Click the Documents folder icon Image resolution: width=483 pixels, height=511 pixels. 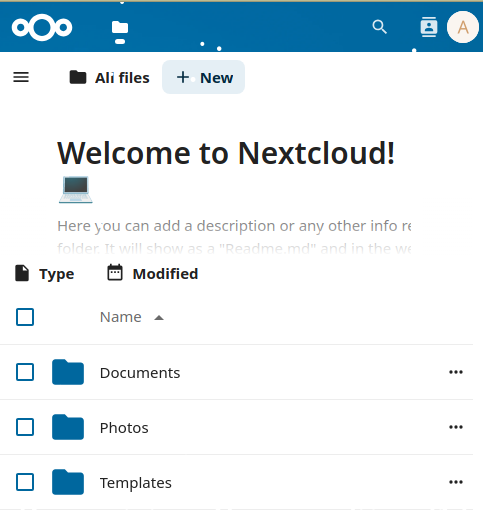pyautogui.click(x=68, y=372)
